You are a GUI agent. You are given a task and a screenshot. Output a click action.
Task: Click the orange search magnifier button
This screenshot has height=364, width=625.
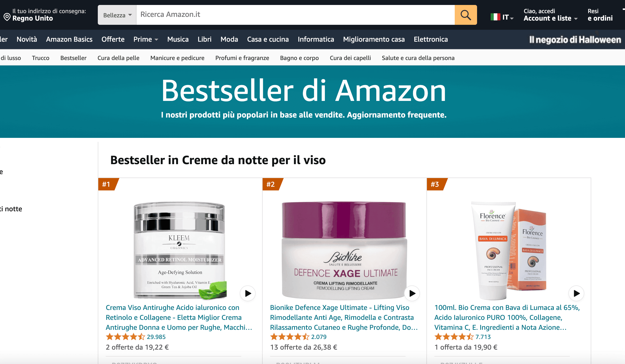466,15
